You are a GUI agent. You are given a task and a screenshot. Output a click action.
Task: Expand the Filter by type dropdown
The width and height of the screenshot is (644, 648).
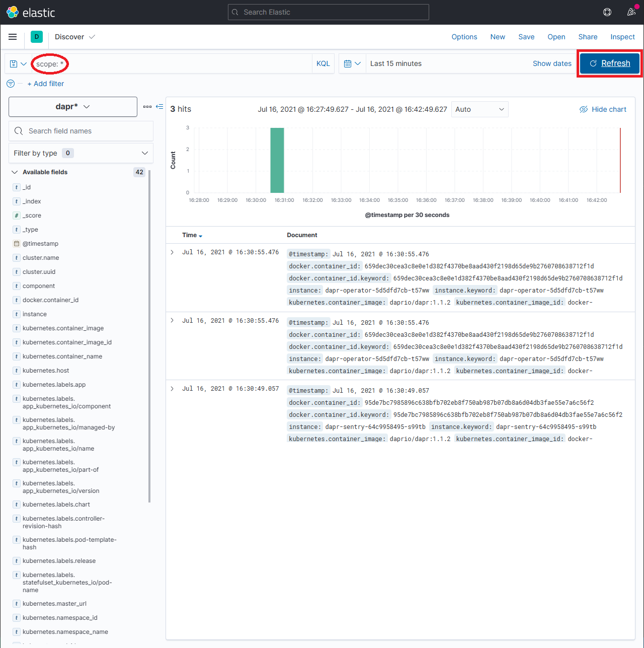80,153
